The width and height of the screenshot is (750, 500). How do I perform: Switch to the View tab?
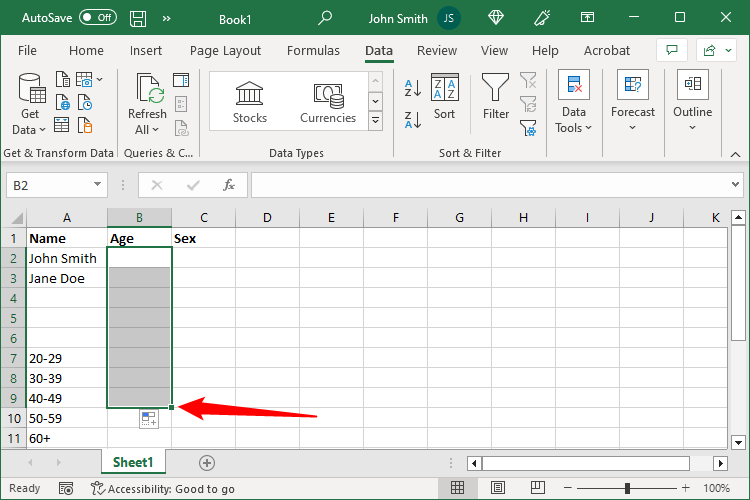(x=494, y=50)
